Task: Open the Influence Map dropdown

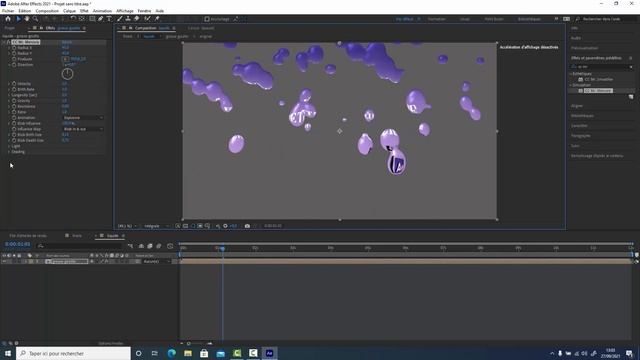Action: tap(83, 129)
